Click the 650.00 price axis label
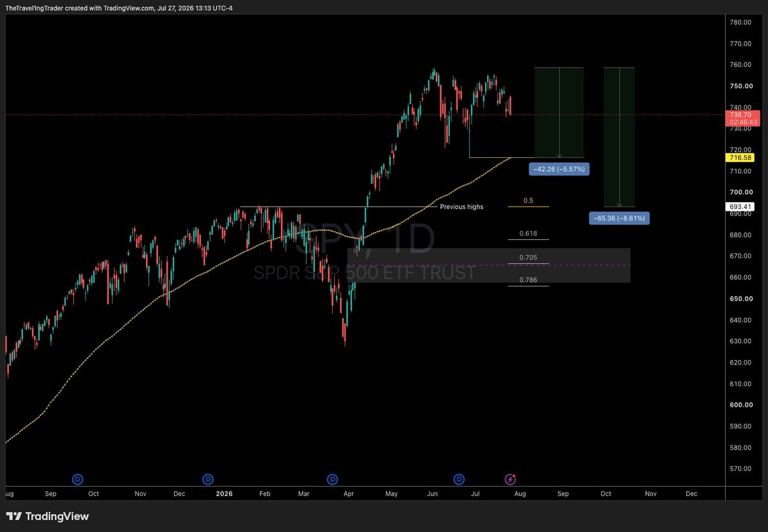 pyautogui.click(x=740, y=299)
